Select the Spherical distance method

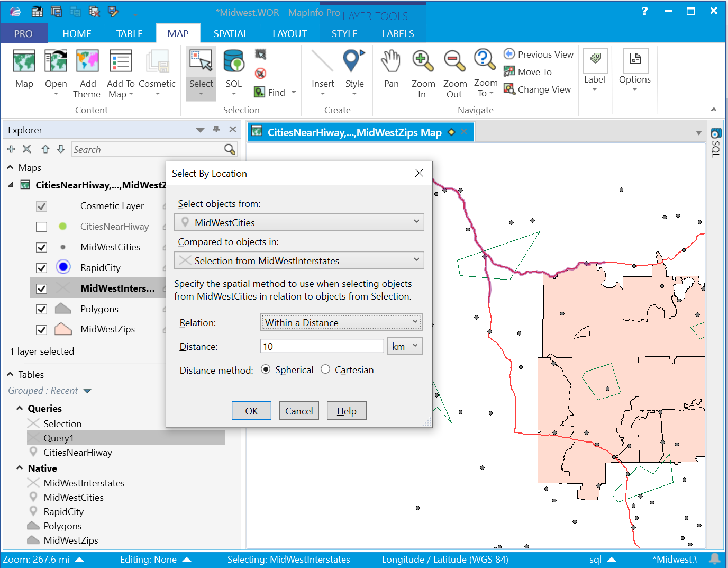click(x=266, y=369)
